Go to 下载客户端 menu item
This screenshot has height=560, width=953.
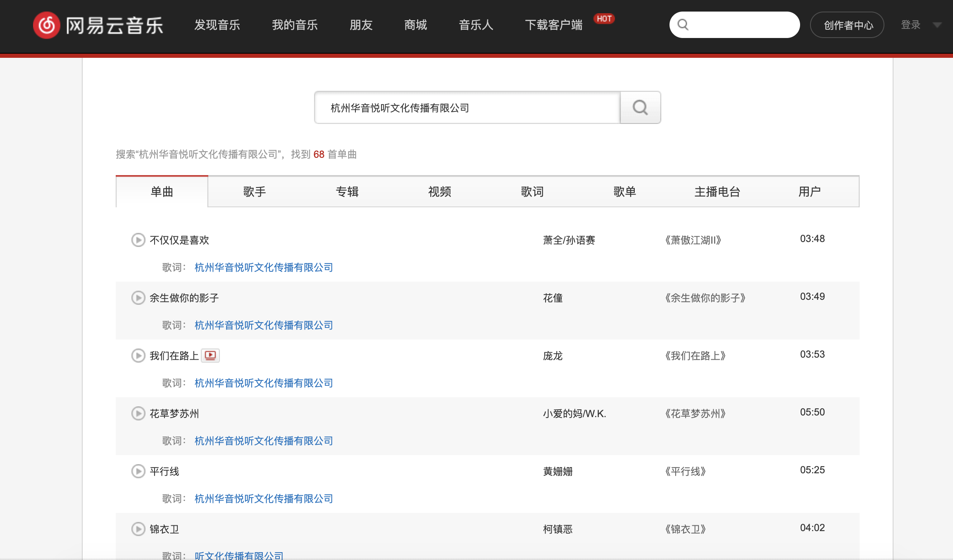coord(553,25)
